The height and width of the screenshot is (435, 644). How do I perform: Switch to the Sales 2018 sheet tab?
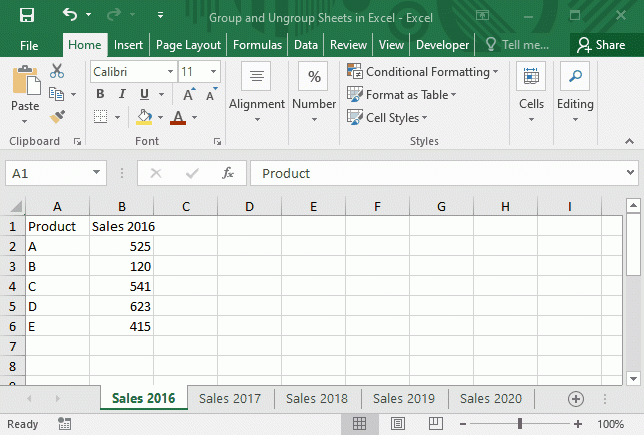coord(317,398)
